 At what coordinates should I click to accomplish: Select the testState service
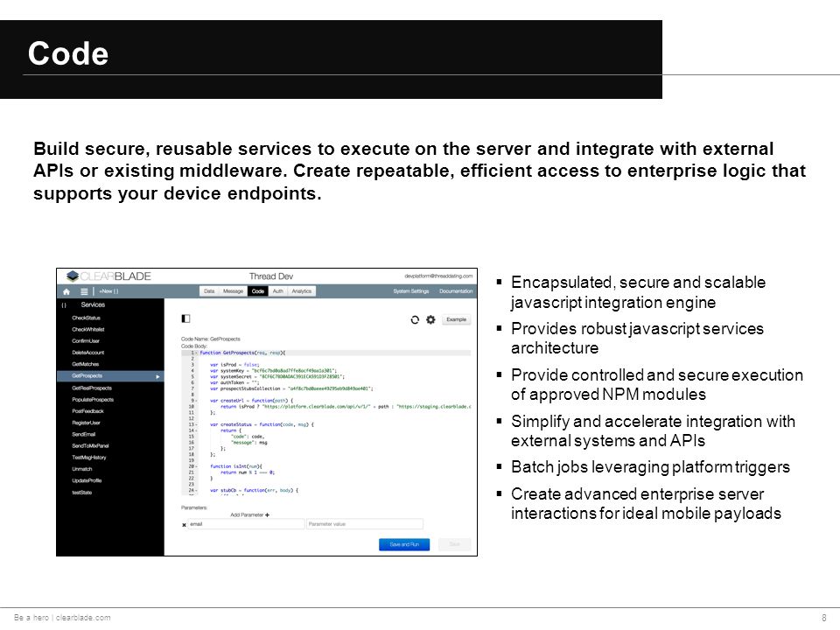pos(82,493)
